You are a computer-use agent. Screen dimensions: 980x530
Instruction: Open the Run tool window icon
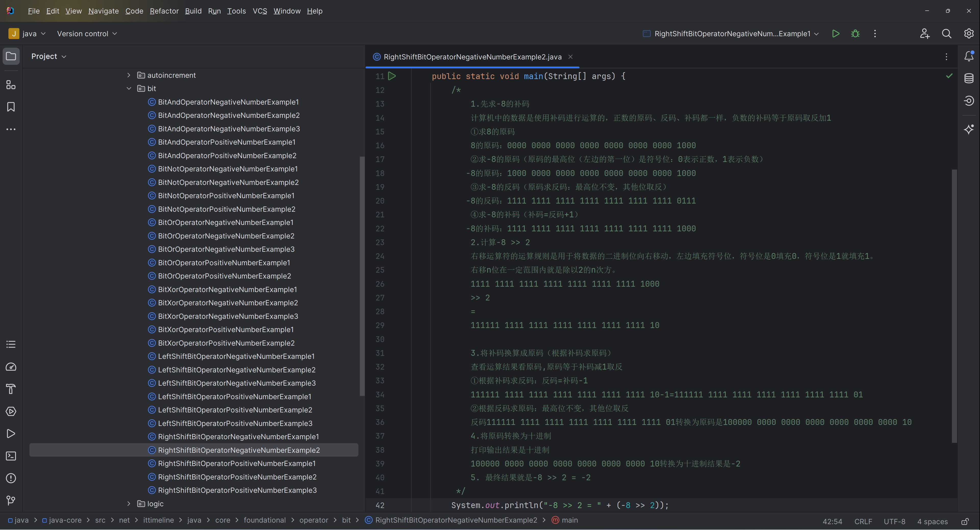point(11,434)
